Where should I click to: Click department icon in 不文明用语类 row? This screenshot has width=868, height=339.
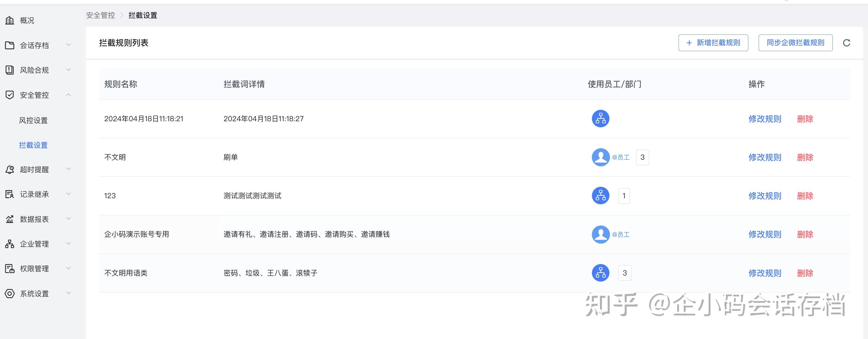[600, 273]
